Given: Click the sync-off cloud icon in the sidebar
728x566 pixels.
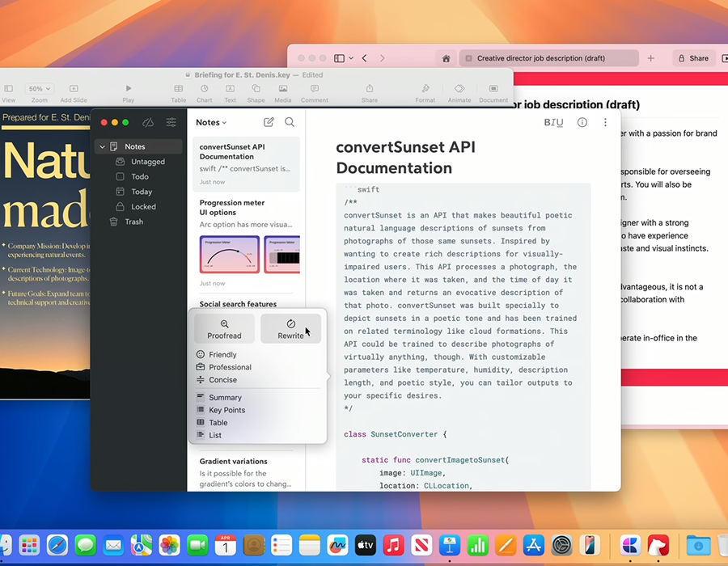Looking at the screenshot, I should [x=148, y=122].
